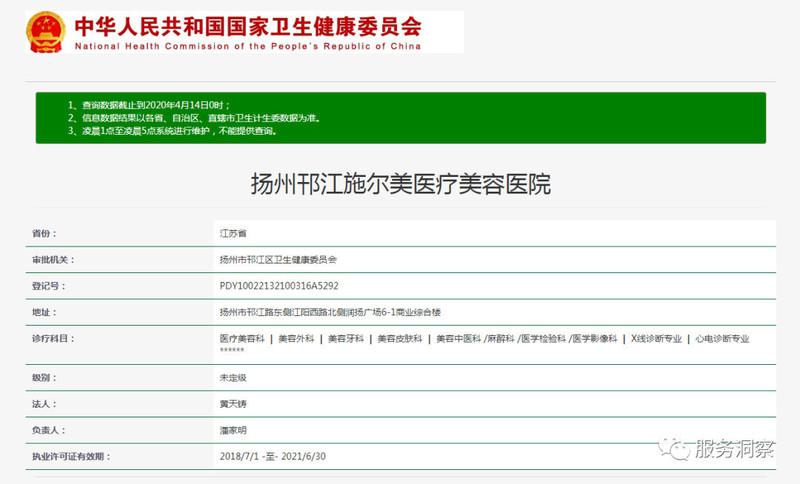Click the 未定级 level value
The width and height of the screenshot is (800, 484).
tap(233, 378)
